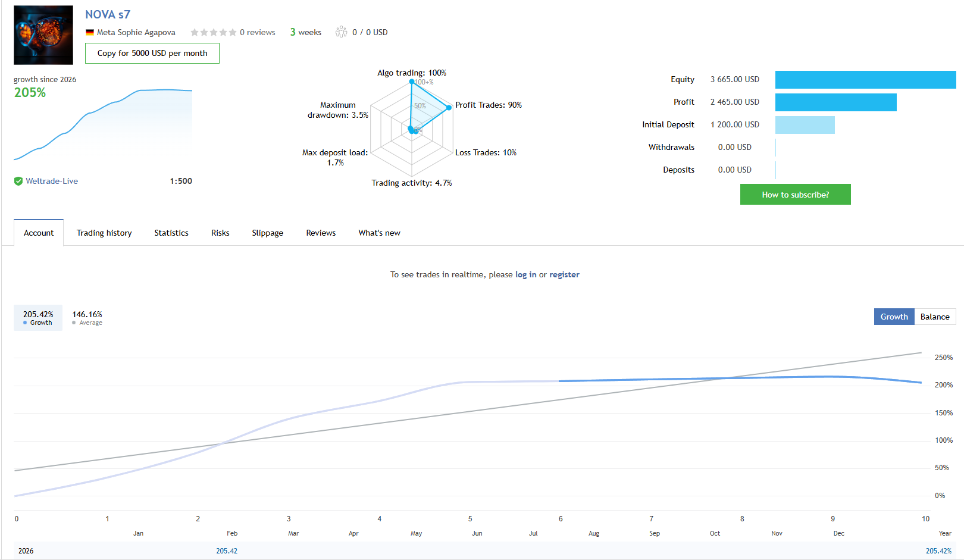Click the Weltrade-Live broker link

52,181
